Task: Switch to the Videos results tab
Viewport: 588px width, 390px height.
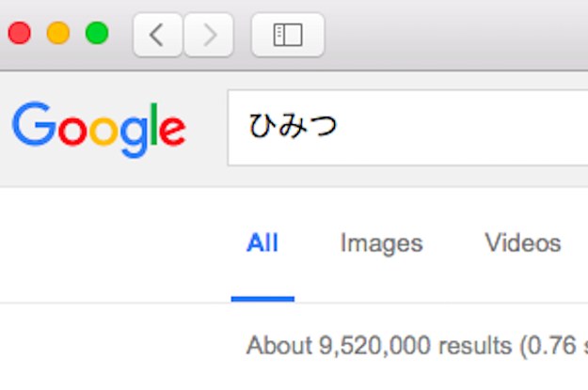Action: [523, 242]
